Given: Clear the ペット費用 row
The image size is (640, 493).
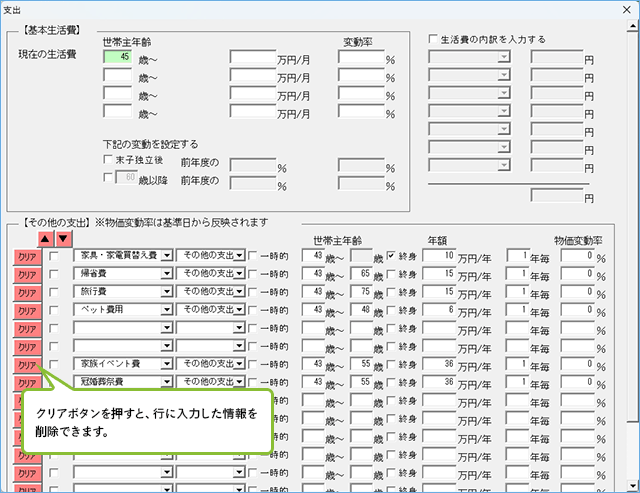Looking at the screenshot, I should point(27,311).
